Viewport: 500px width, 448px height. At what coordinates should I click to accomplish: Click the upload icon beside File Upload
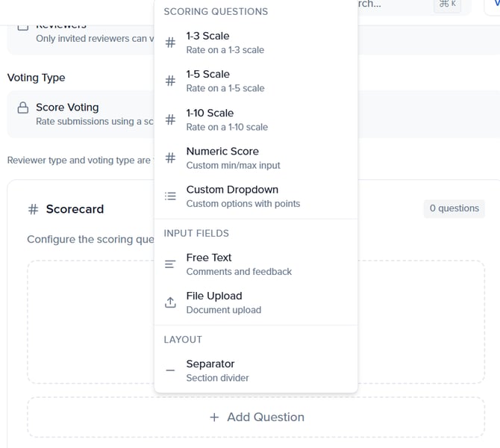(170, 302)
